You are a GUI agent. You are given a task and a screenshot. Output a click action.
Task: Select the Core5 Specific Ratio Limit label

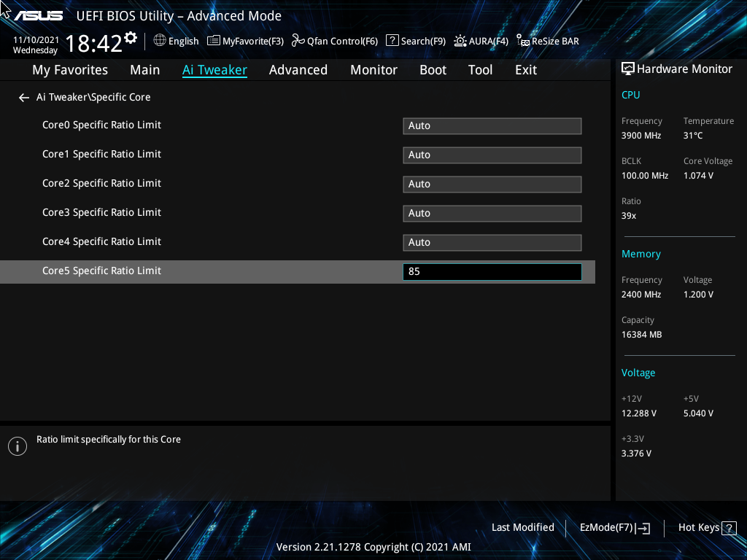pos(101,271)
